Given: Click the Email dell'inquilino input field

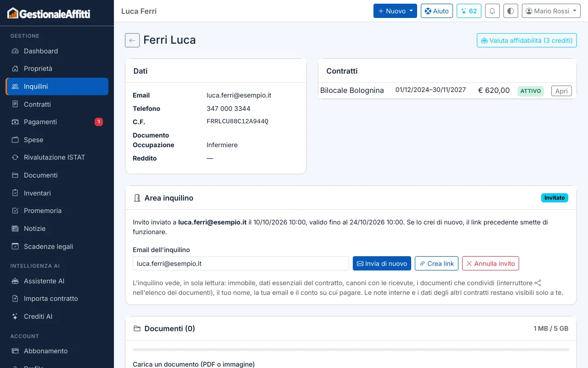Looking at the screenshot, I should [x=241, y=264].
